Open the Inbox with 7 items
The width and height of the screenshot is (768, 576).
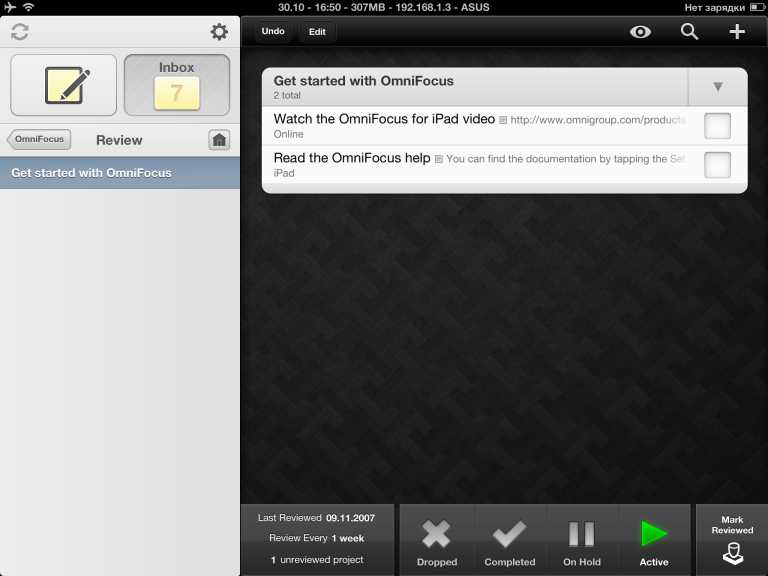(x=177, y=85)
